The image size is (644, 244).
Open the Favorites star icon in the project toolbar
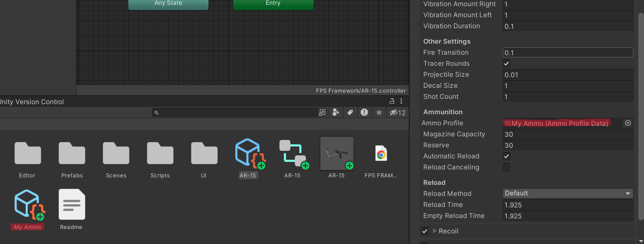point(379,113)
